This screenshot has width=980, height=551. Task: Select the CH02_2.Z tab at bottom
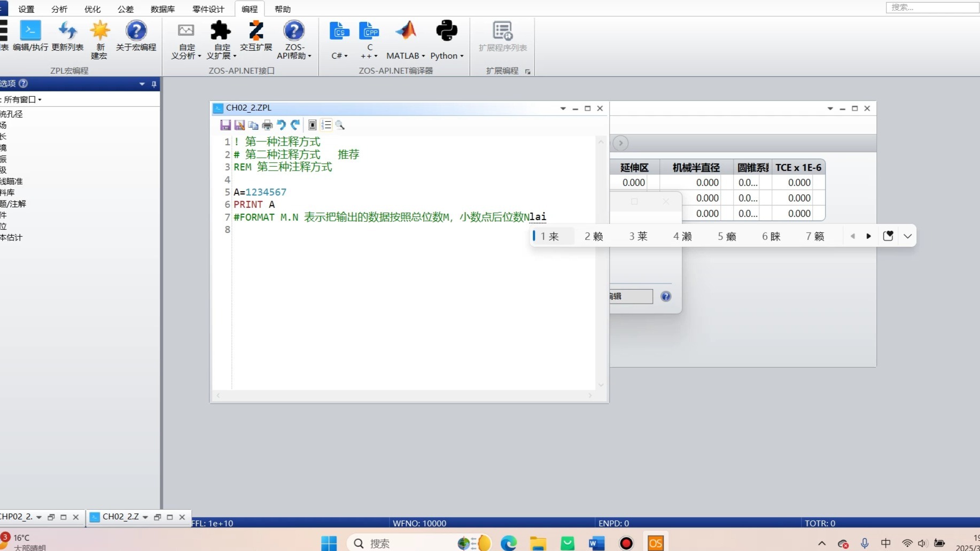[x=120, y=517]
